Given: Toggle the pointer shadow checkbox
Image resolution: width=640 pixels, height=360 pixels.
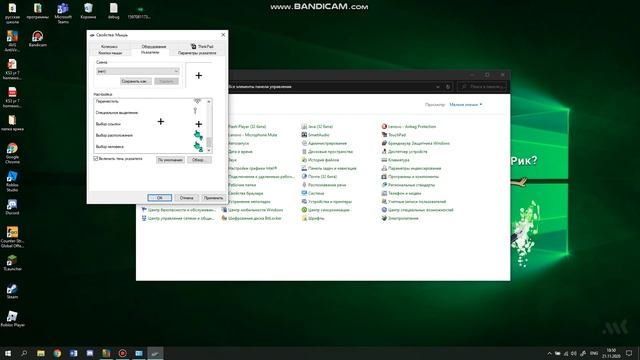Looking at the screenshot, I should coord(96,158).
